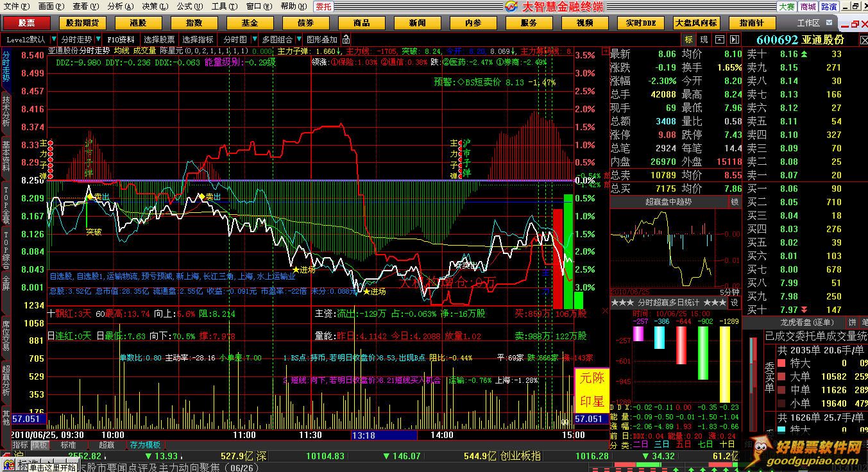Click the 饼 pie chart button in 龙虎看盘
868x472 pixels.
(853, 322)
